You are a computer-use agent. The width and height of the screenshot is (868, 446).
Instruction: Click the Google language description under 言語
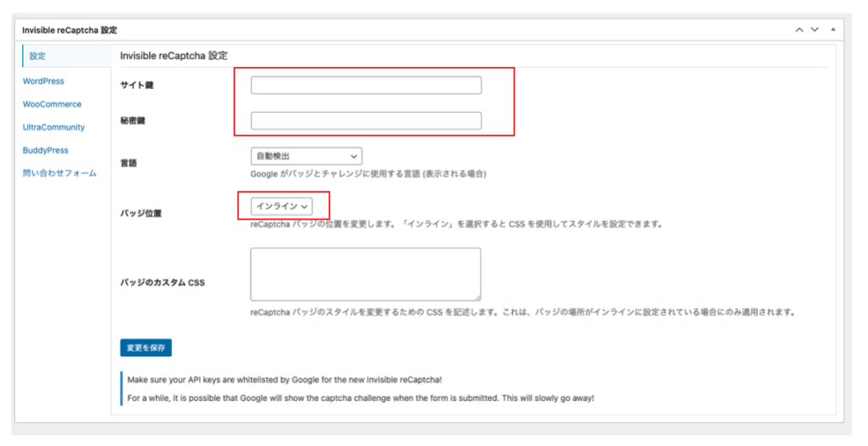[368, 174]
